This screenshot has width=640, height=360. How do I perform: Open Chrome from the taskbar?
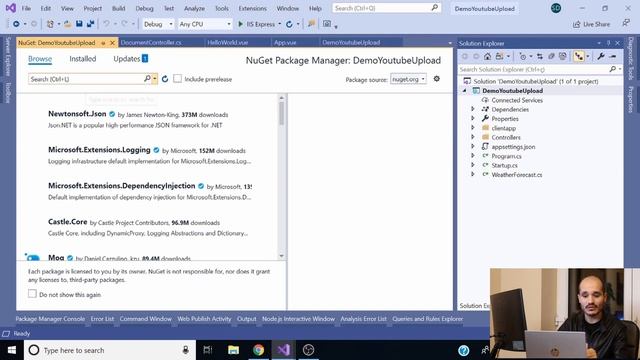click(258, 350)
